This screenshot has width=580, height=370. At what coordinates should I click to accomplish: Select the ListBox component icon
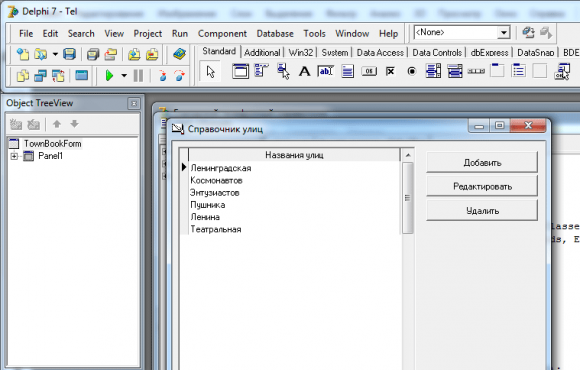pos(433,71)
